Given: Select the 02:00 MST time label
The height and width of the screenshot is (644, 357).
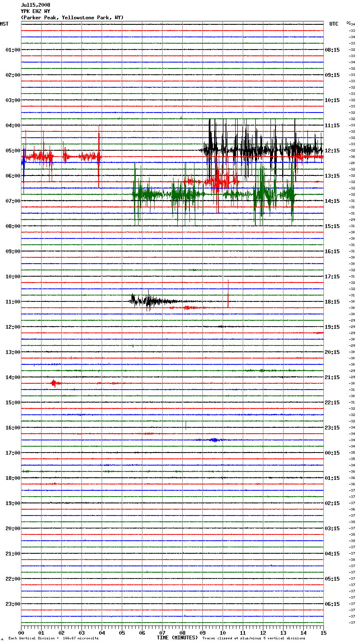Looking at the screenshot, I should tap(13, 75).
